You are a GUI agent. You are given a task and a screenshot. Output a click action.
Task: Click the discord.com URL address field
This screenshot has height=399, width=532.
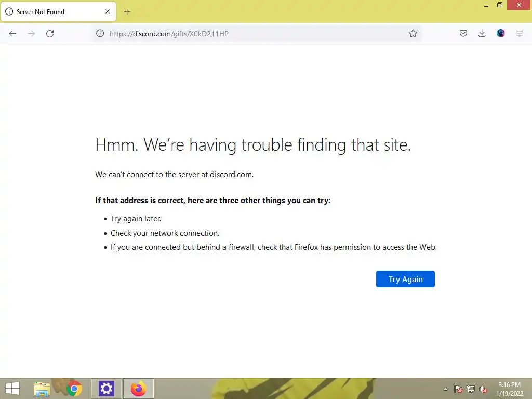pos(256,34)
